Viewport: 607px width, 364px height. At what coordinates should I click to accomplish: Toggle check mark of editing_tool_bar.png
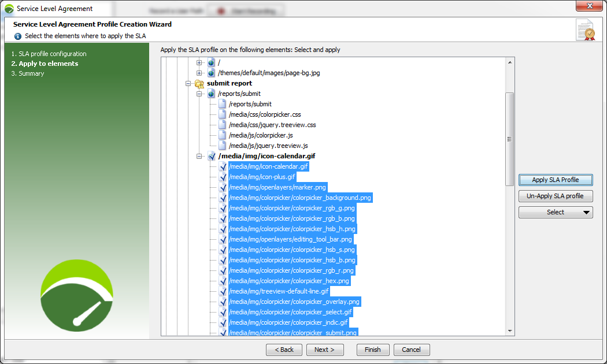(x=223, y=239)
